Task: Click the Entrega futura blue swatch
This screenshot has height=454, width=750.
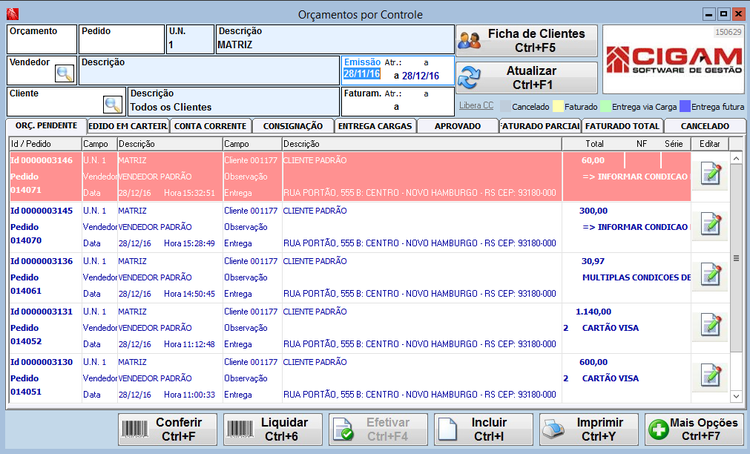Action: pyautogui.click(x=685, y=106)
